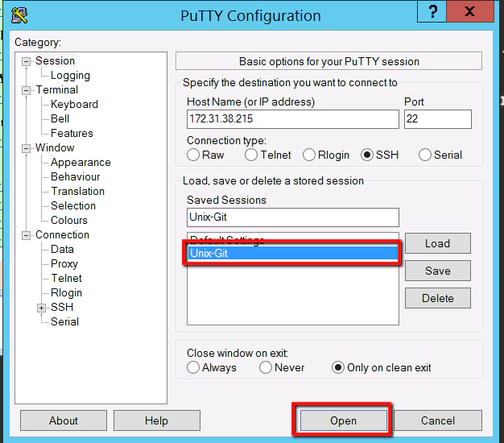Click the About button
Image resolution: width=504 pixels, height=443 pixels.
pyautogui.click(x=64, y=420)
